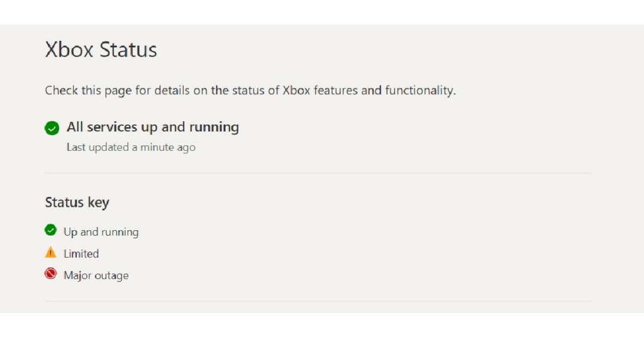This screenshot has height=337, width=644.
Task: Click the word "Xbox" in the page title
Action: [x=69, y=50]
